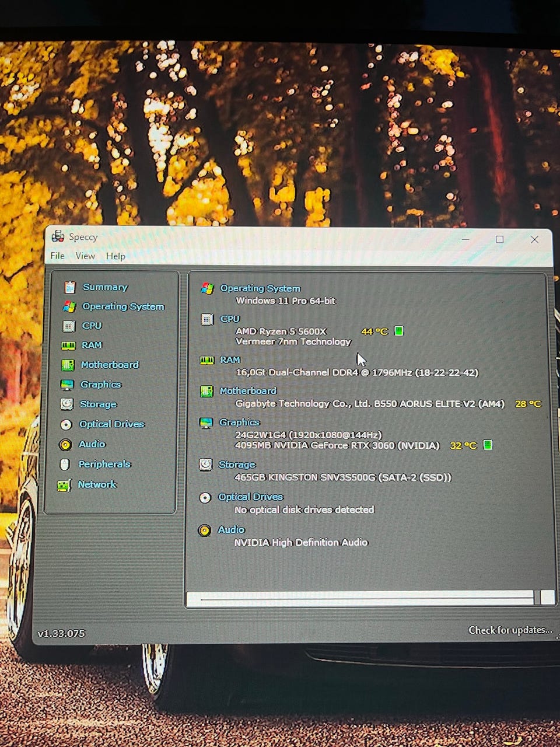
Task: Select Motherboard in the sidebar
Action: (110, 365)
